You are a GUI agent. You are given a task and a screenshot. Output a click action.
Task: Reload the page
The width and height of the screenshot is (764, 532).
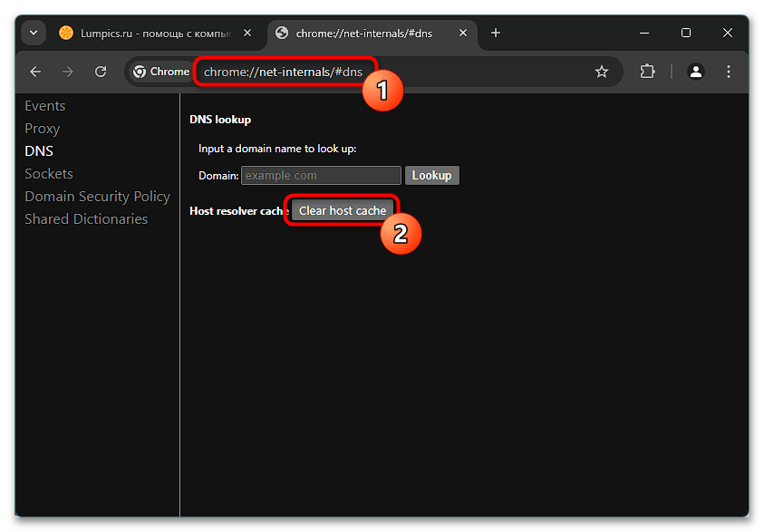(101, 73)
